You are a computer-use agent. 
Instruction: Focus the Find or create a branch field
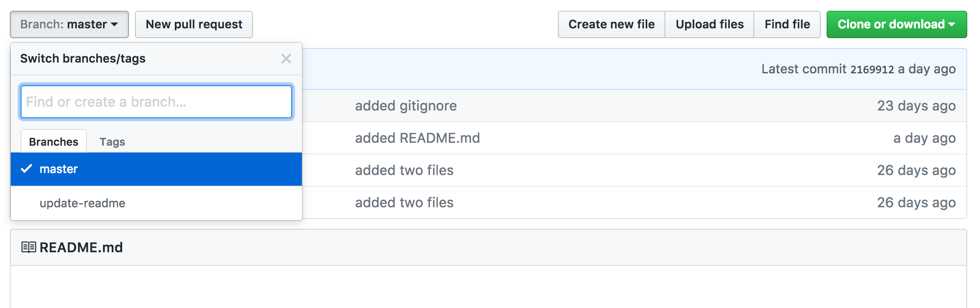click(156, 102)
